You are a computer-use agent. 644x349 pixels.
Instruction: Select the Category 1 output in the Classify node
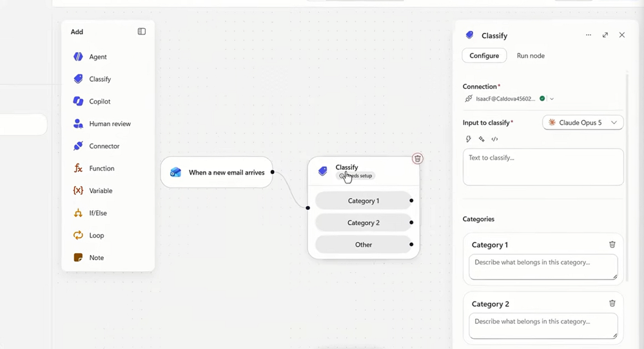[x=364, y=200]
